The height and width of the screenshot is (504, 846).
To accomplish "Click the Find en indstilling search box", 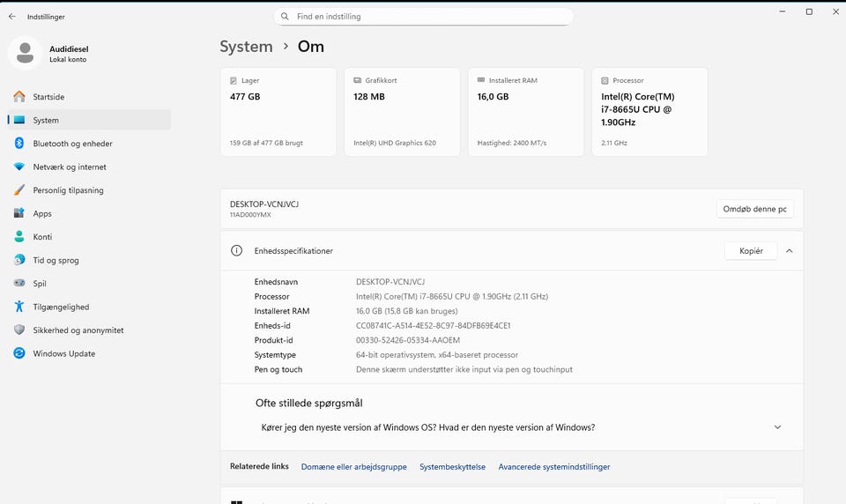I will click(x=424, y=17).
